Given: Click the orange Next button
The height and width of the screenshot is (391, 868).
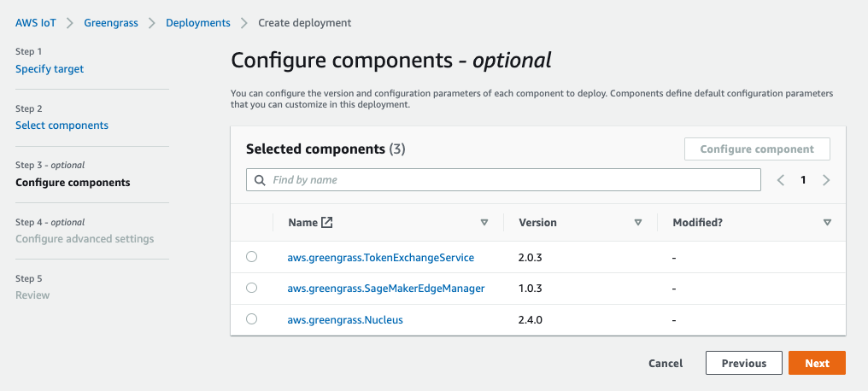Looking at the screenshot, I should click(x=817, y=364).
